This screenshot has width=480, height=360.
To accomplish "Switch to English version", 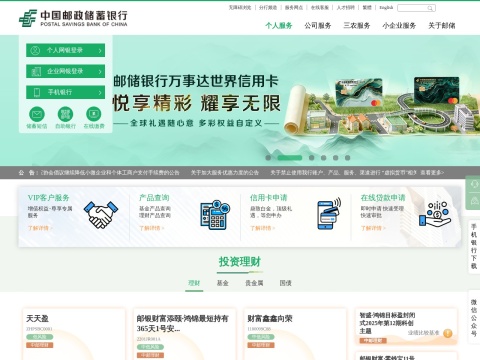I will 386,7.
